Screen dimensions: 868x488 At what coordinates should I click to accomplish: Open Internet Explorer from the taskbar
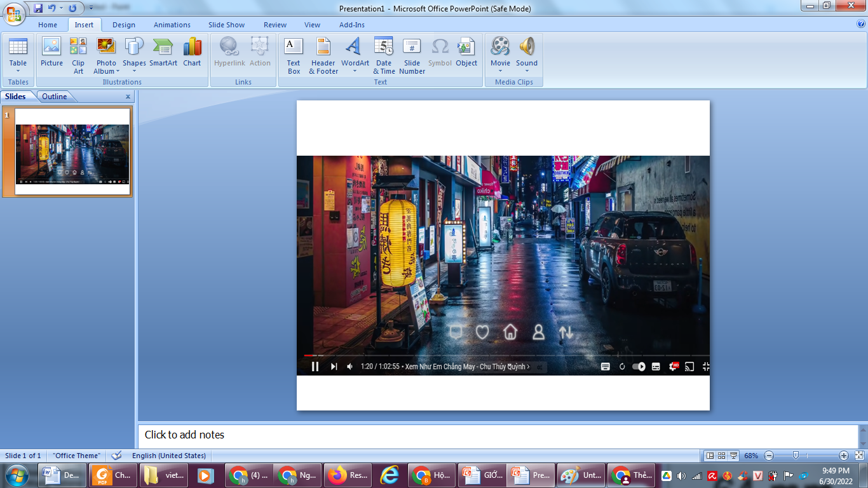pos(389,475)
